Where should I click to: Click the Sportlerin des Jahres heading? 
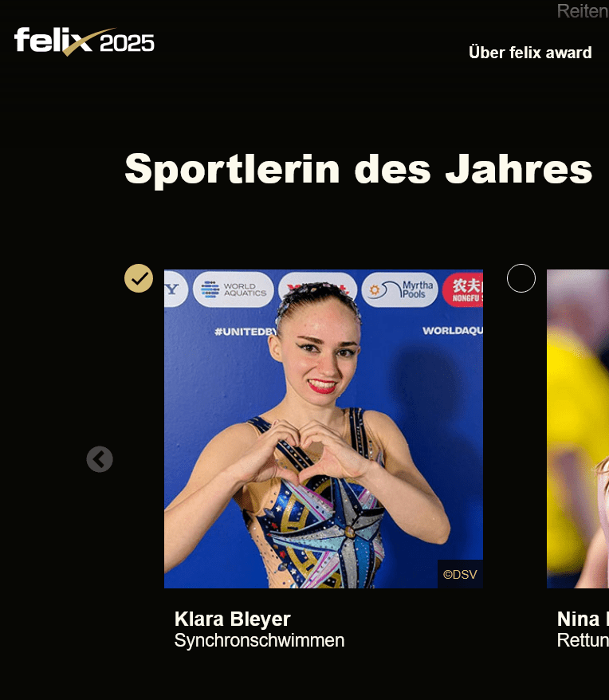(x=359, y=169)
